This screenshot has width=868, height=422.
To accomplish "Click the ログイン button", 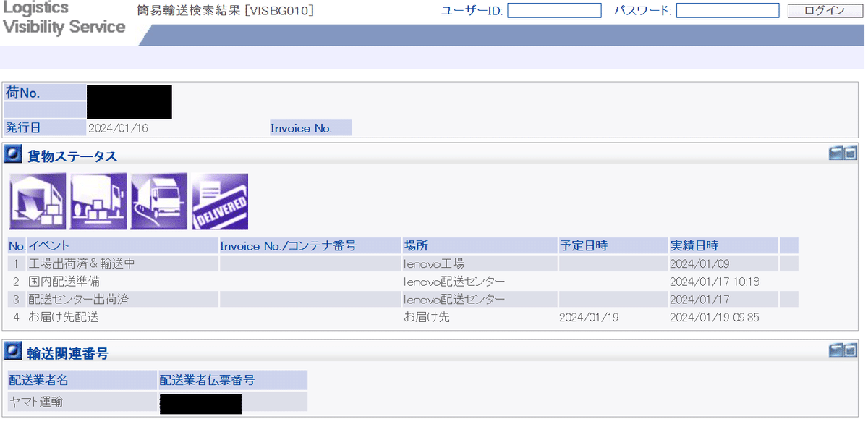I will [825, 10].
